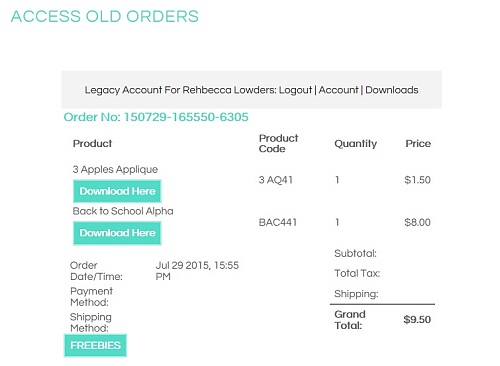Click the $9.50 grand total amount

(x=417, y=320)
